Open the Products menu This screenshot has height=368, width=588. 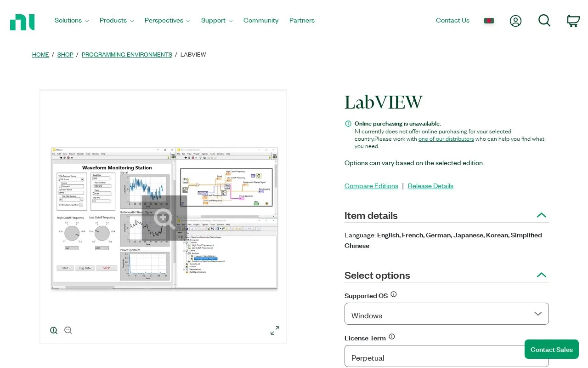pos(117,20)
